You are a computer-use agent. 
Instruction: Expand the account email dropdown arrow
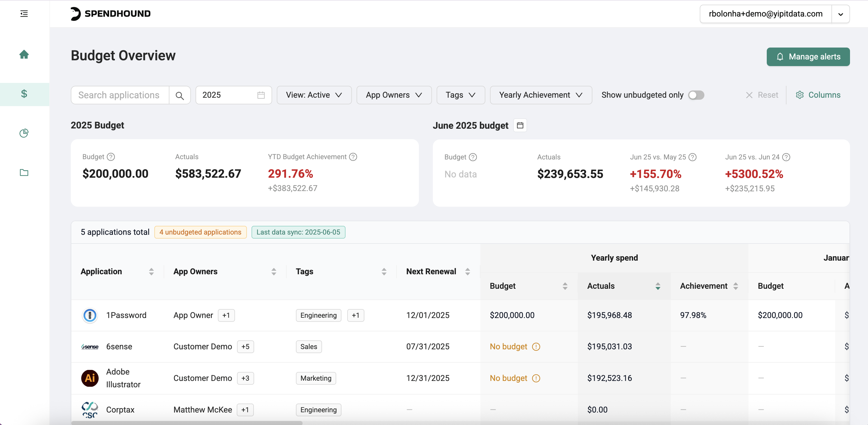[x=840, y=14]
